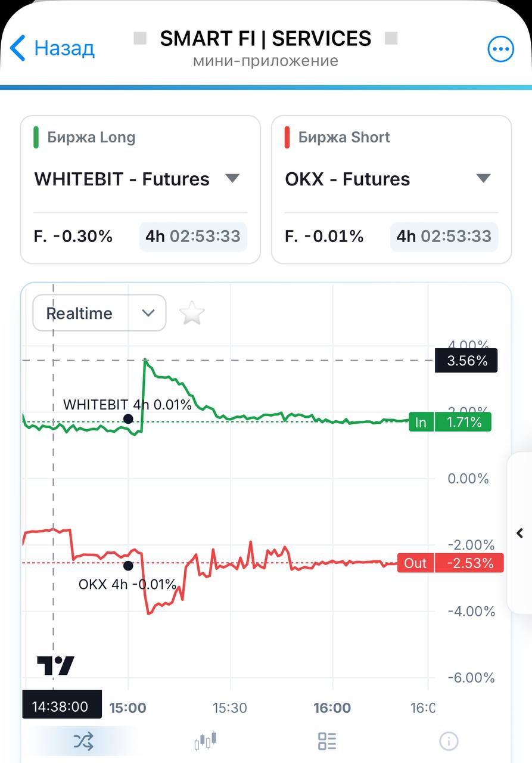
Task: Open the Realtime timeframe dropdown
Action: [x=99, y=313]
